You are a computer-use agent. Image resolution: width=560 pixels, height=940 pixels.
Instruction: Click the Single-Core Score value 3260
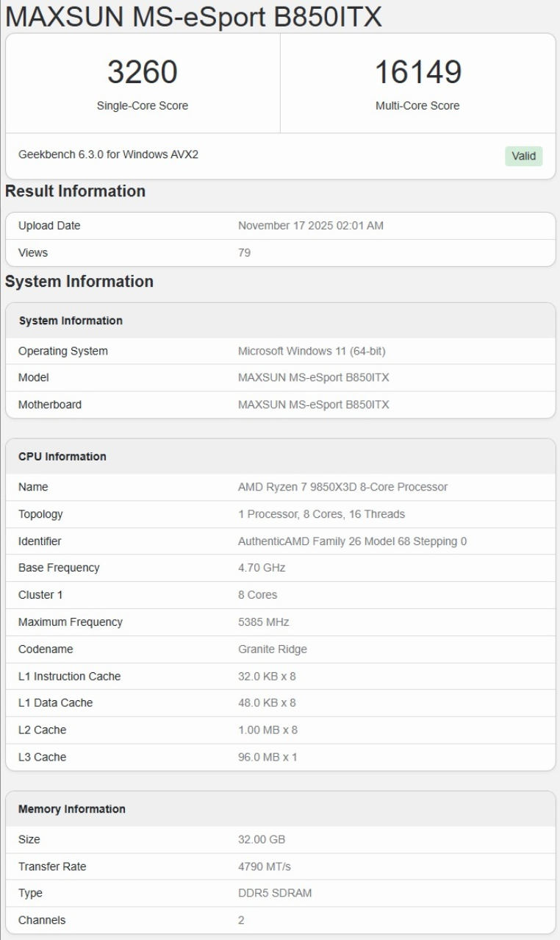pos(143,72)
